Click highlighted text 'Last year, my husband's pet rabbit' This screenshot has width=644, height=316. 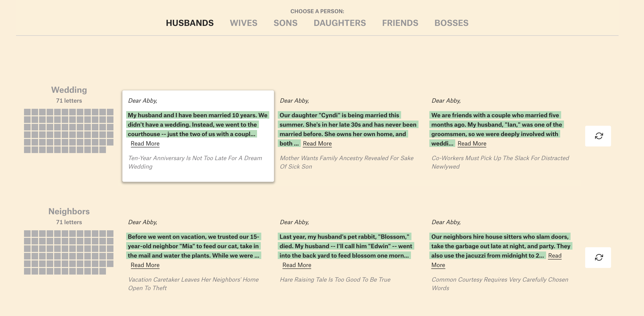tap(346, 246)
